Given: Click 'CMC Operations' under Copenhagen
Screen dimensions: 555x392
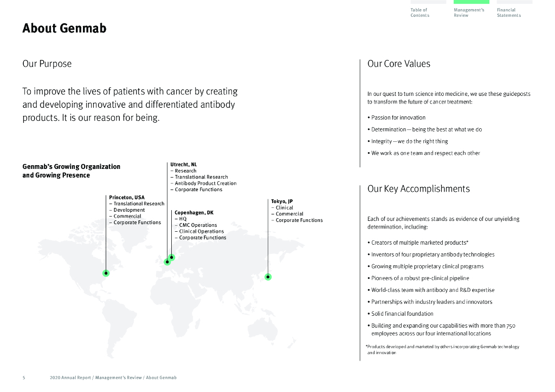Looking at the screenshot, I should 196,225.
